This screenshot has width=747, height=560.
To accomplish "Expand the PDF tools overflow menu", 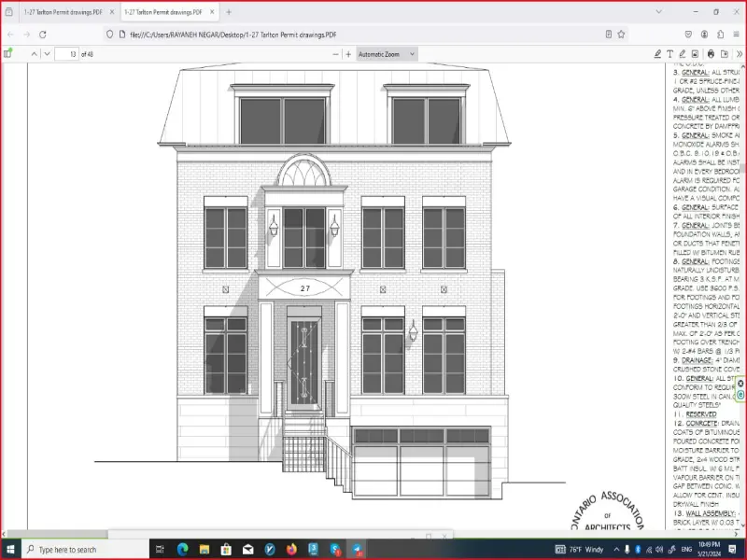I will (x=738, y=54).
